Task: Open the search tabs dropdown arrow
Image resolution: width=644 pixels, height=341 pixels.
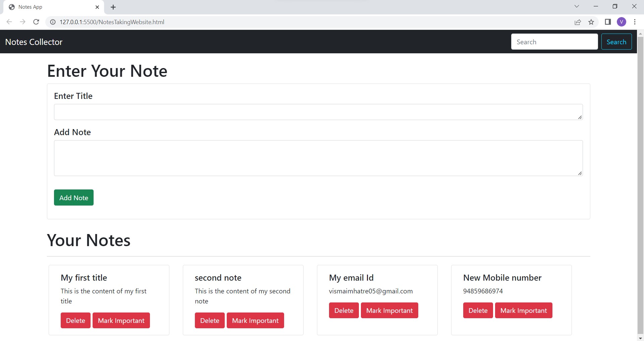Action: tap(577, 6)
